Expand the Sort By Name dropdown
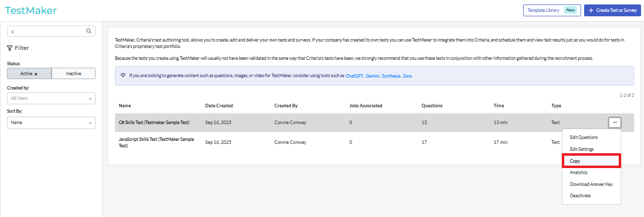This screenshot has height=217, width=644. point(51,123)
